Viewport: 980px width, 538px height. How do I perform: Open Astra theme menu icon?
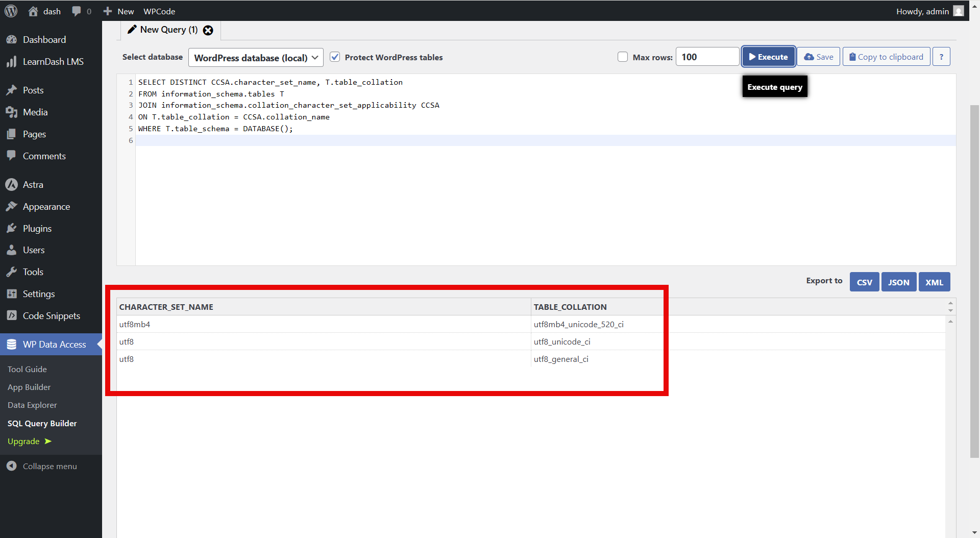click(12, 185)
